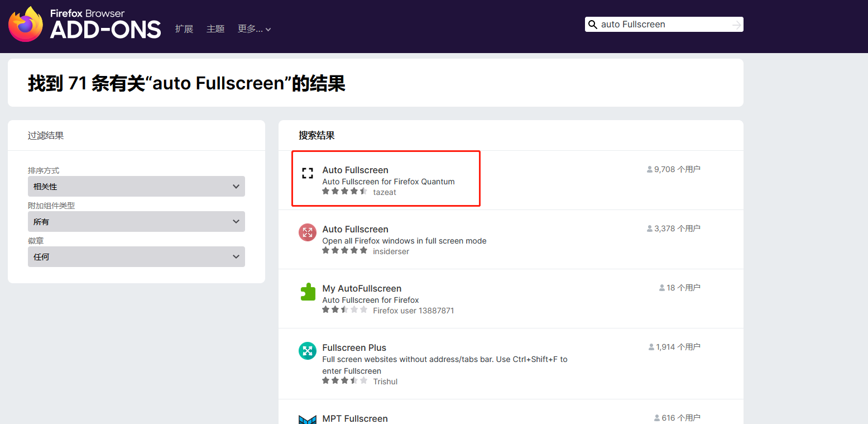Open the 排序方式 dropdown showing 相关性
This screenshot has width=868, height=424.
(x=136, y=187)
